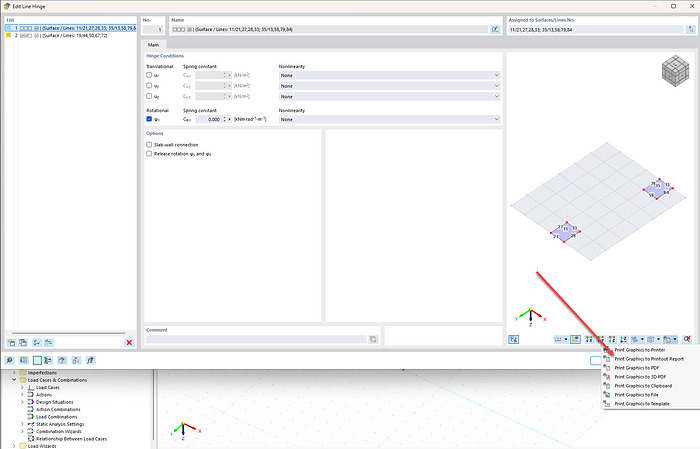The height and width of the screenshot is (449, 700).
Task: Expand the Static Analysis Settings tree node
Action: click(x=22, y=424)
